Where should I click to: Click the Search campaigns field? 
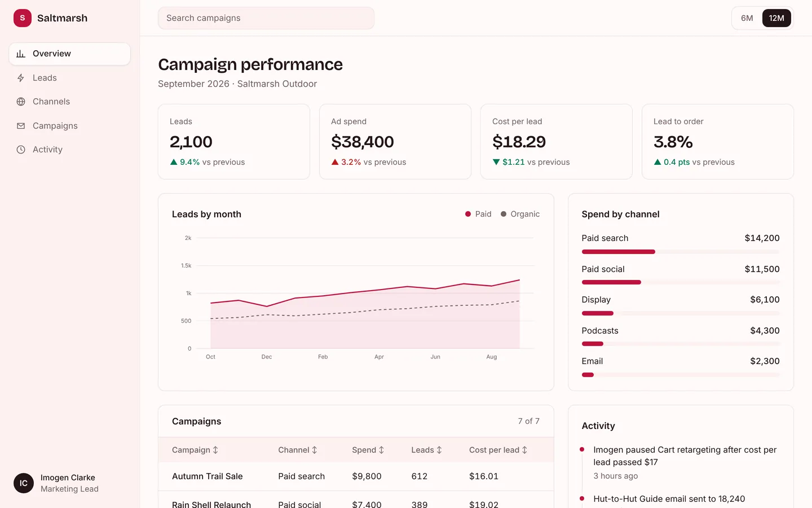coord(266,18)
